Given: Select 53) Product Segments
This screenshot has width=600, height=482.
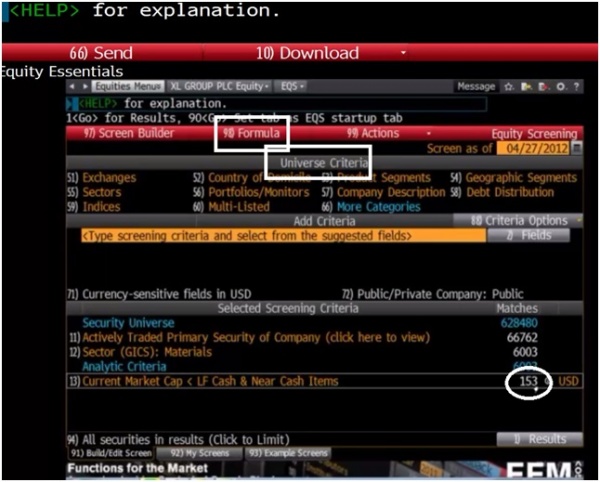Looking at the screenshot, I should tap(376, 178).
